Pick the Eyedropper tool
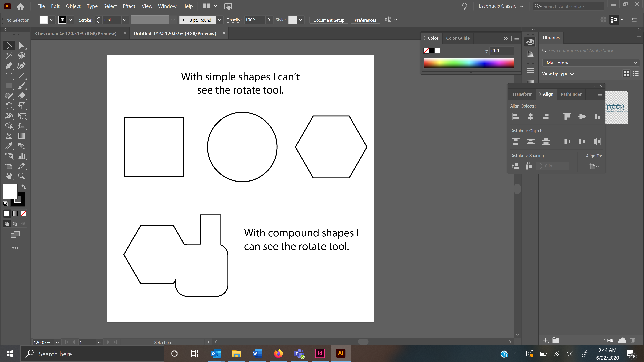This screenshot has height=362, width=644. [9, 146]
